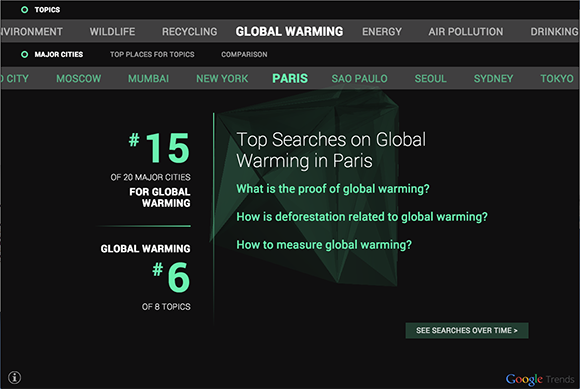Screen dimensions: 580x389
Task: Select Sydney in the city bar
Action: (x=493, y=78)
